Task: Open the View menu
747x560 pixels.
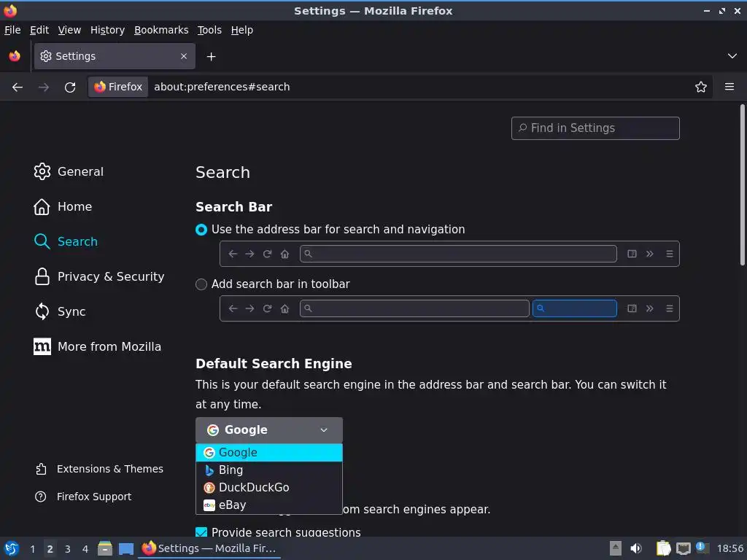Action: tap(69, 30)
